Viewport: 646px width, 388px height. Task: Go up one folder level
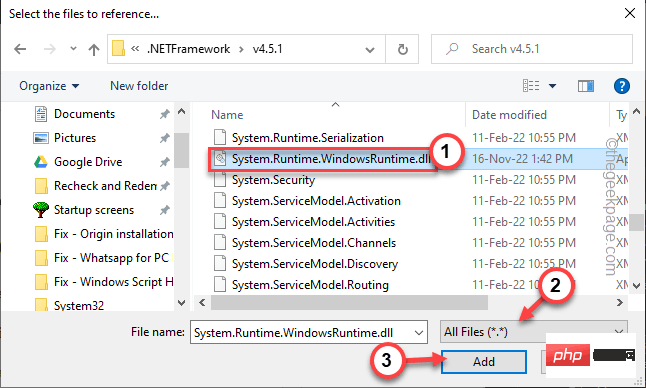(94, 49)
